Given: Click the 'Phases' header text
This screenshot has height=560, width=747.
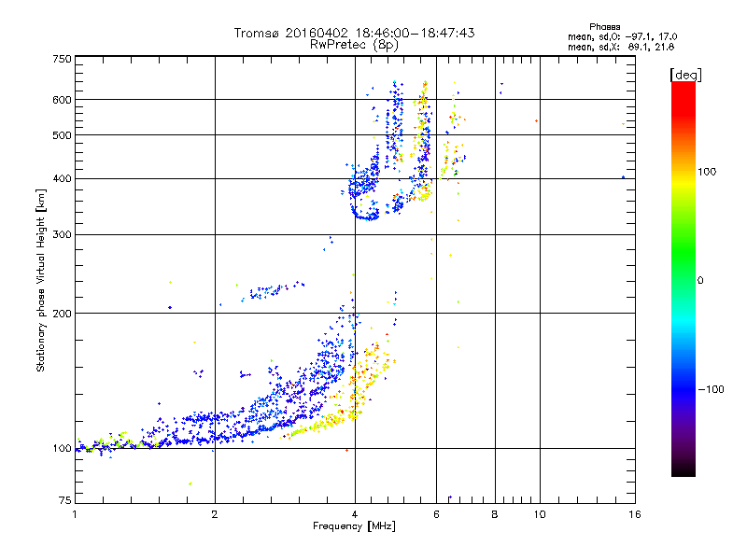Looking at the screenshot, I should [604, 27].
